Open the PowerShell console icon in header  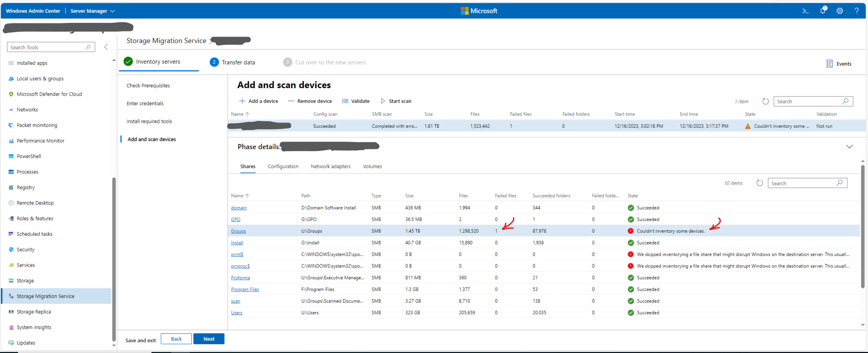pyautogui.click(x=805, y=11)
